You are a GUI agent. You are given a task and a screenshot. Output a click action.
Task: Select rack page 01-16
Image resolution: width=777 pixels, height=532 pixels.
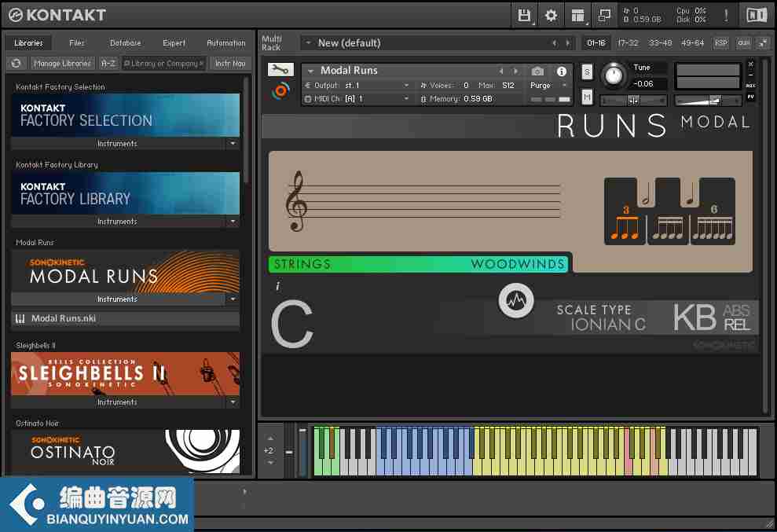(596, 43)
